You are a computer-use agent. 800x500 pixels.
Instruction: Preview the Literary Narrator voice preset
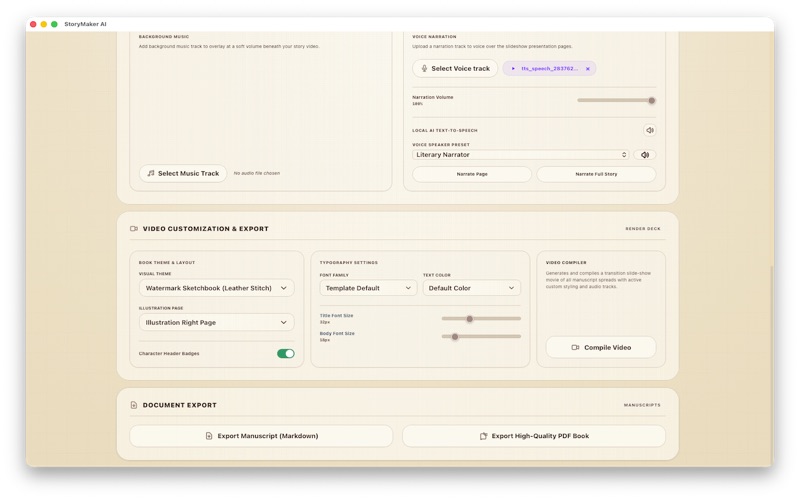(645, 155)
